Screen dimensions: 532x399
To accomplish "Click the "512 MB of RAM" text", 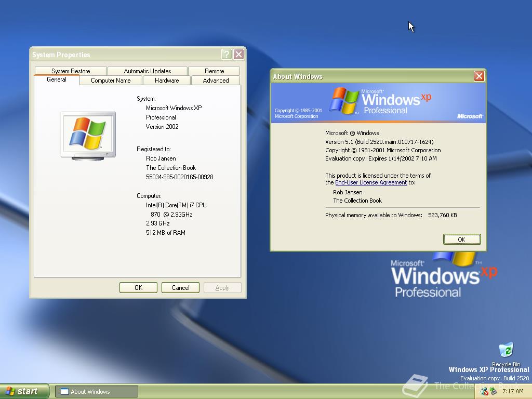I will [166, 233].
